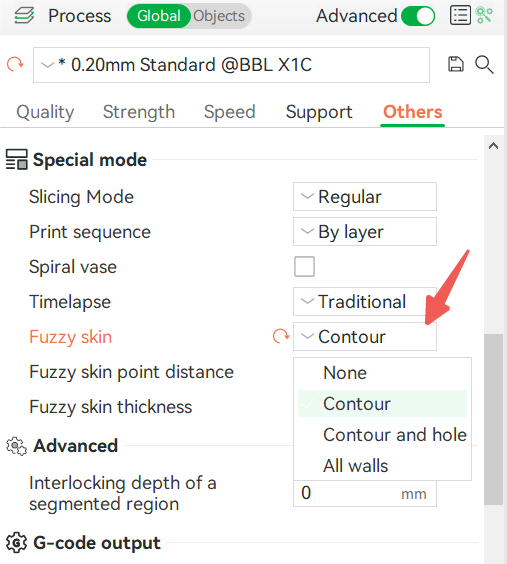Image resolution: width=507 pixels, height=564 pixels.
Task: Reset preset with the orange undo arrow
Action: 15,64
